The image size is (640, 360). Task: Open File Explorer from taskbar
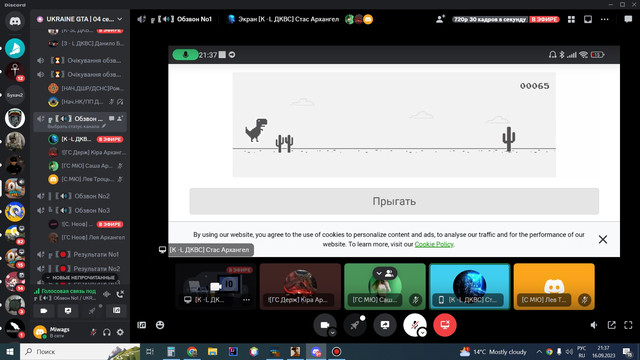pyautogui.click(x=212, y=351)
